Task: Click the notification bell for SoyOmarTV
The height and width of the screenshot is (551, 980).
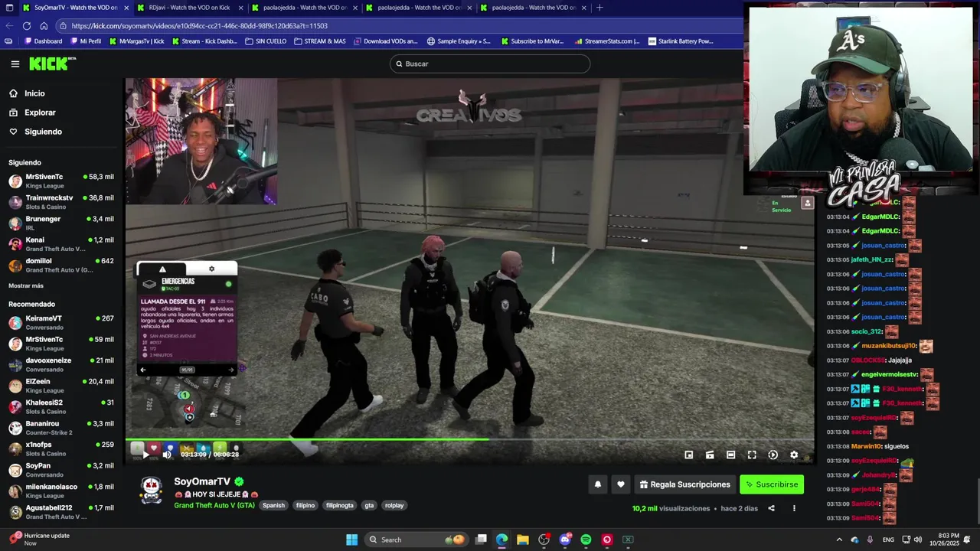Action: tap(598, 484)
